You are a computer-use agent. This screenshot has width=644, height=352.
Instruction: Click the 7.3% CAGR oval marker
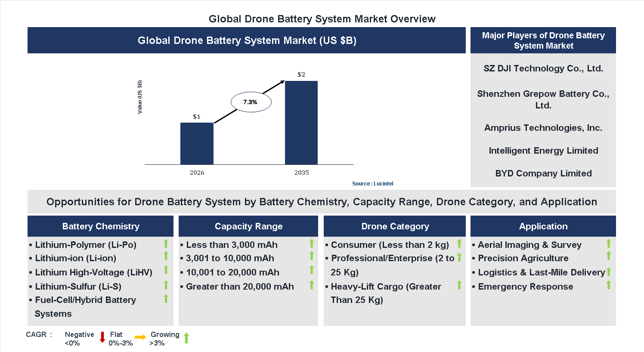point(251,102)
